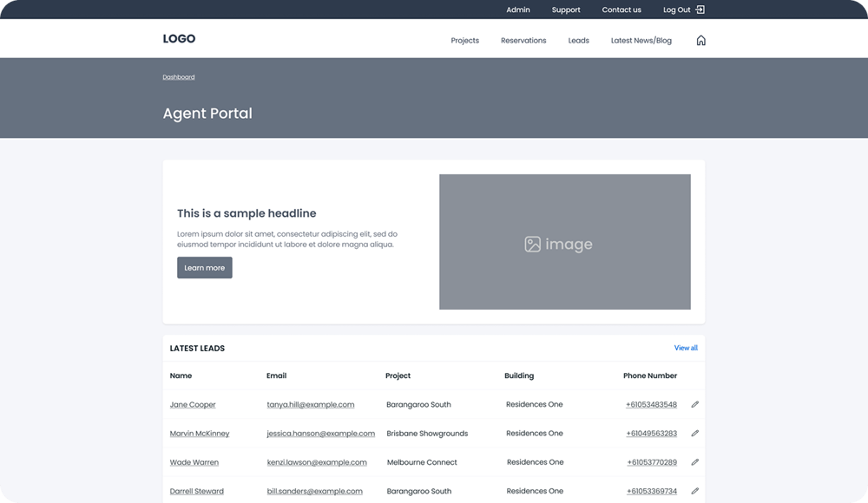Edit Wade Warren's phone number via pencil icon
Screen dimensions: 868x503
[694, 462]
